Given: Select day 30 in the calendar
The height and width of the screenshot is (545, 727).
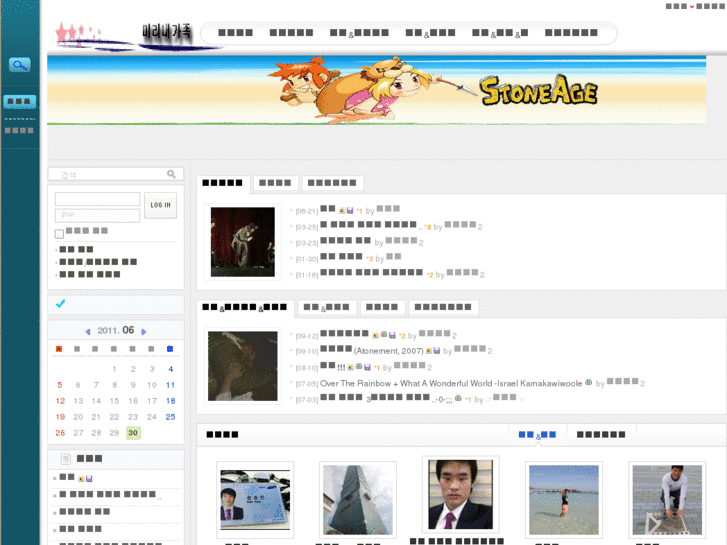Looking at the screenshot, I should (133, 433).
